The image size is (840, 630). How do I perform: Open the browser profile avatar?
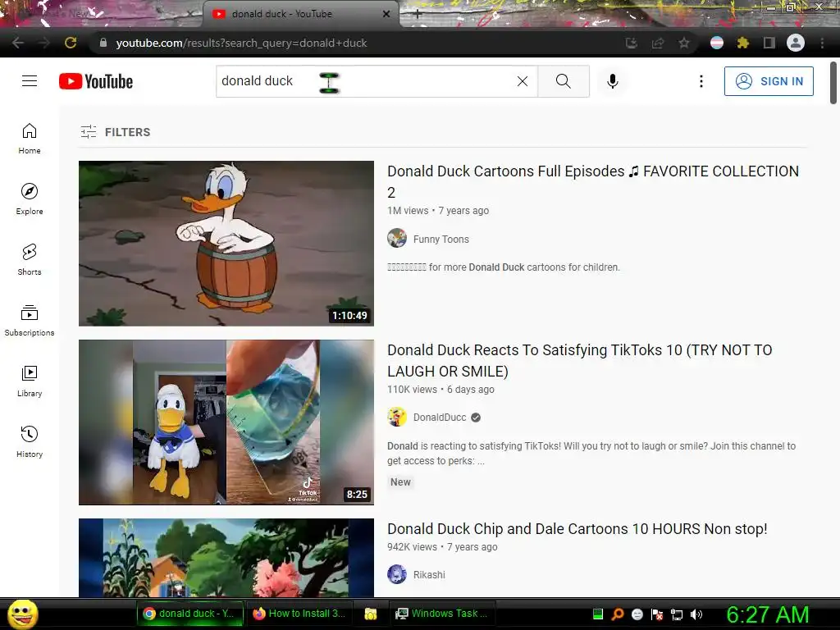click(x=796, y=43)
